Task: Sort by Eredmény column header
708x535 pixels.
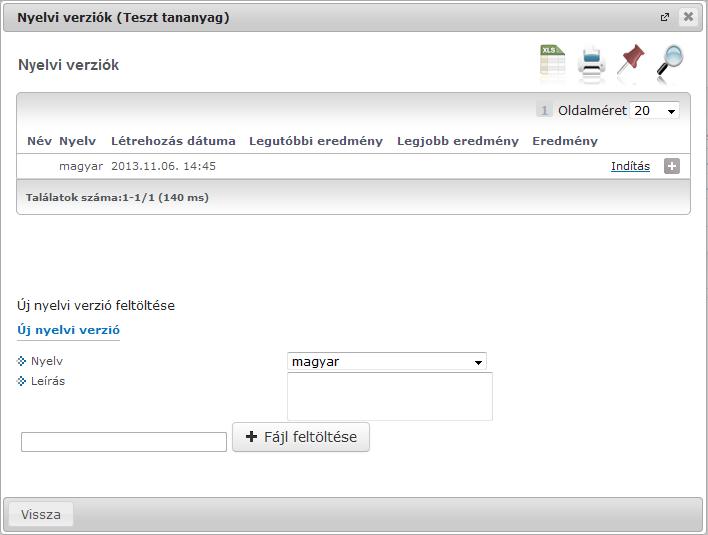Action: click(565, 141)
